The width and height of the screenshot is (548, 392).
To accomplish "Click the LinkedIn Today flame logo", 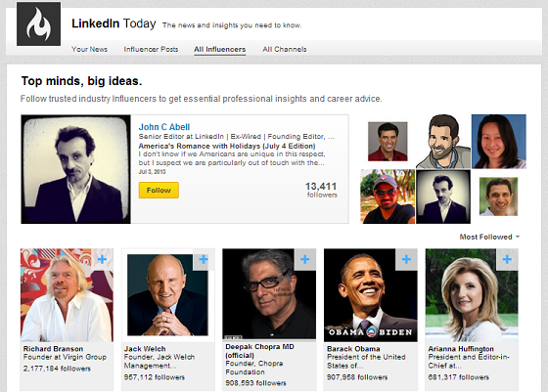I will pos(38,23).
